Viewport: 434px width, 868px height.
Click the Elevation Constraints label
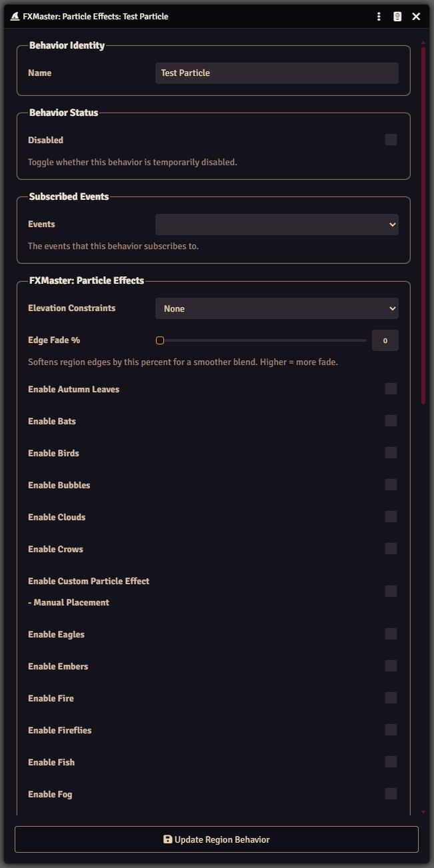(72, 308)
